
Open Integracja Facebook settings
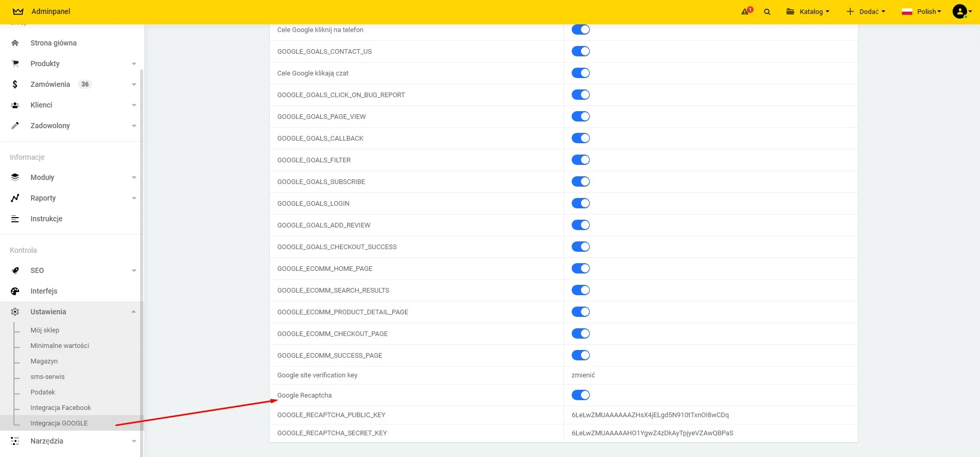60,407
